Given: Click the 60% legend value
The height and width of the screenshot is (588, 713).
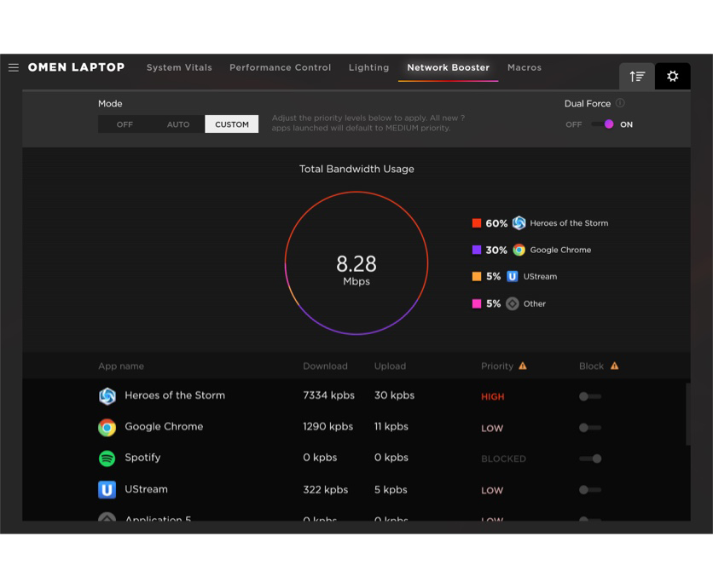Looking at the screenshot, I should tap(496, 223).
